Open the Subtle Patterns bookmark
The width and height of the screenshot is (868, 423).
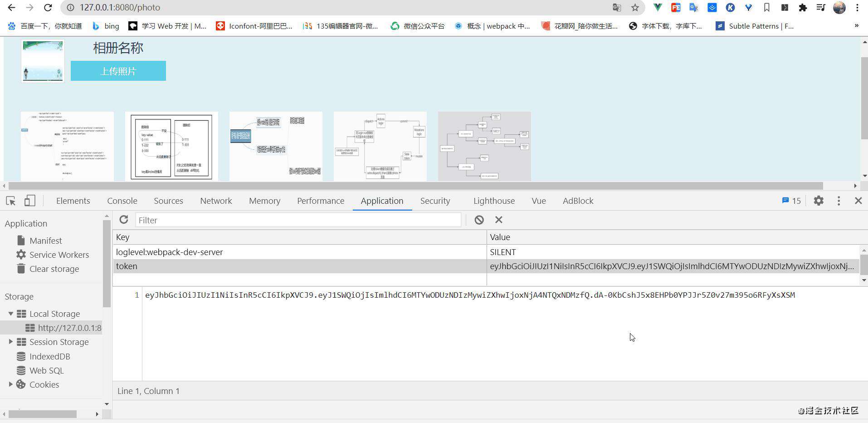pos(755,26)
